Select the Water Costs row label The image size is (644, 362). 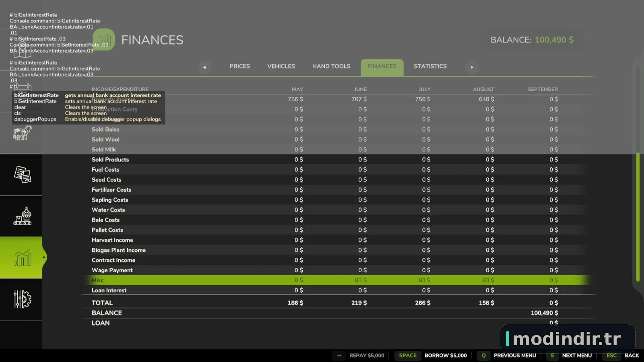pyautogui.click(x=108, y=210)
